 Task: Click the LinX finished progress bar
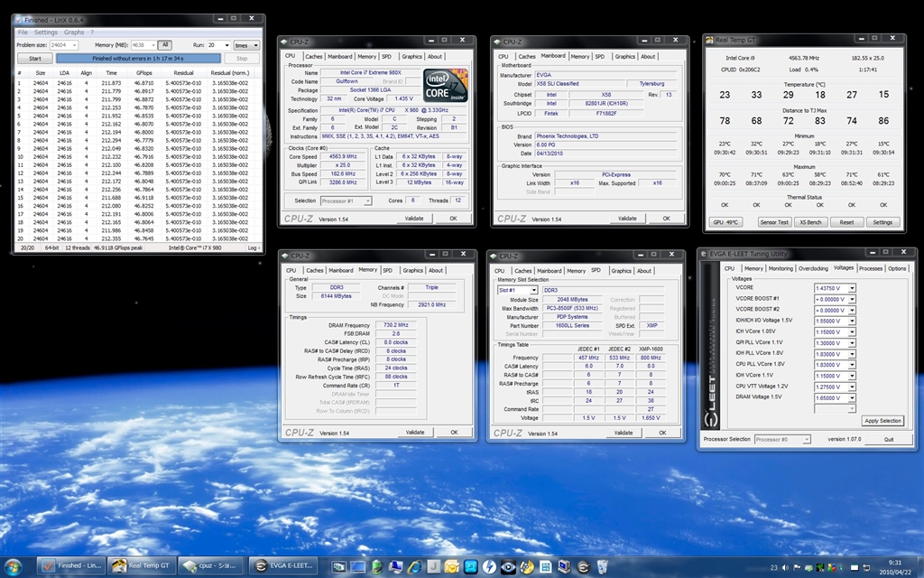(x=137, y=58)
